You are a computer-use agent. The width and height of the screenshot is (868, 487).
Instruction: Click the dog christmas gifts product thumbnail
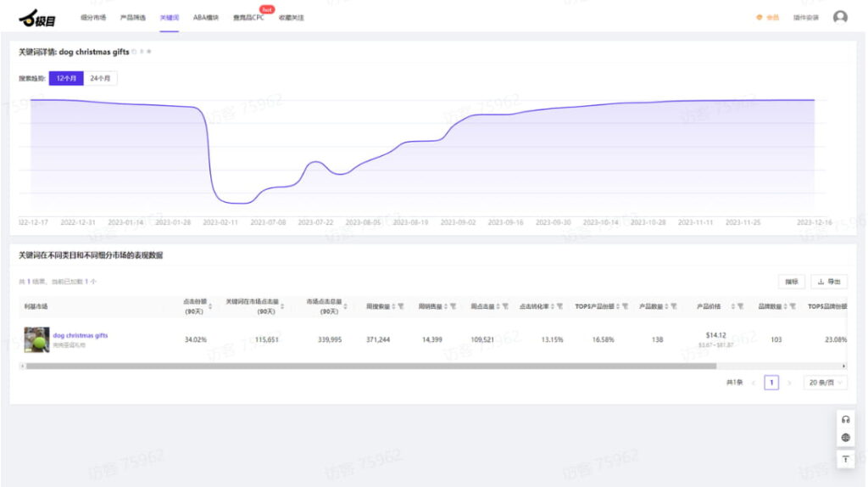point(36,339)
